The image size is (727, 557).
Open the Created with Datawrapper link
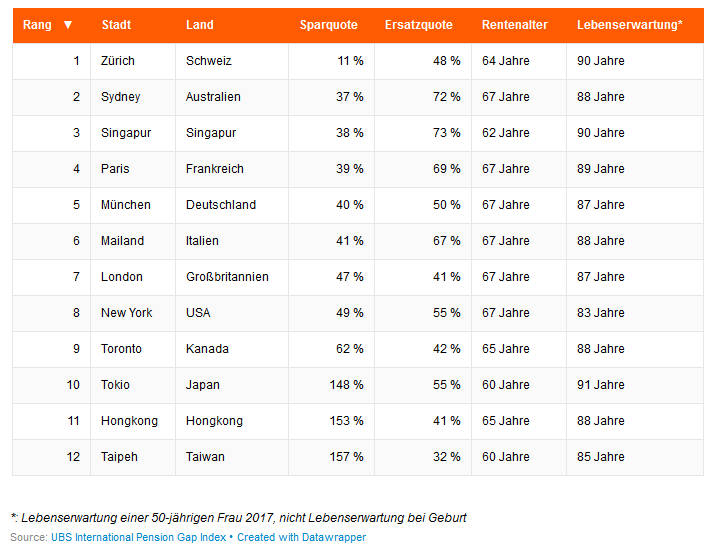(301, 537)
